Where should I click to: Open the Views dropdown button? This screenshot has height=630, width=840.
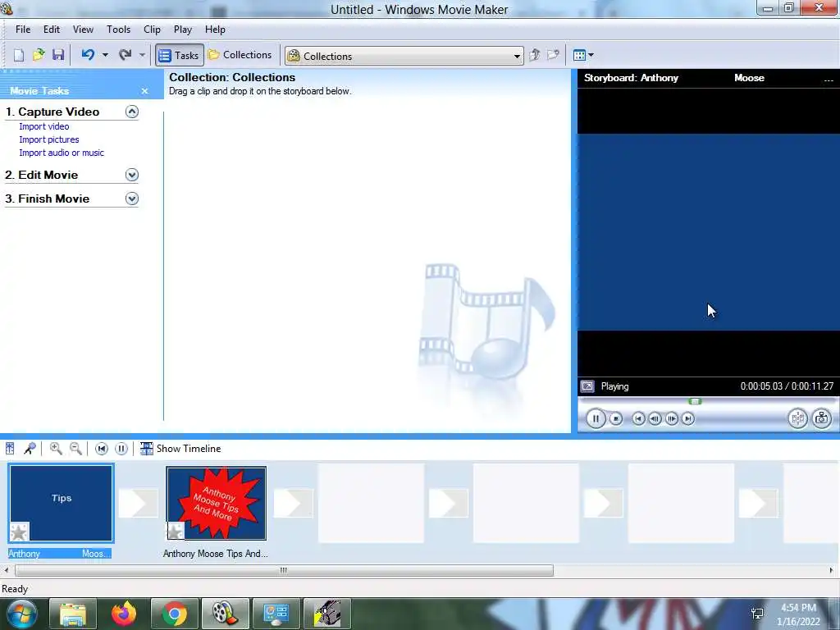583,55
